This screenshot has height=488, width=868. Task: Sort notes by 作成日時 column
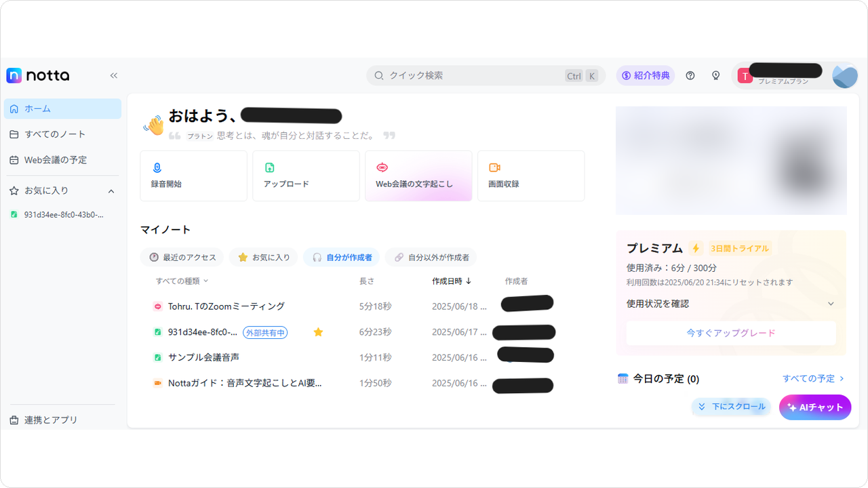(452, 281)
